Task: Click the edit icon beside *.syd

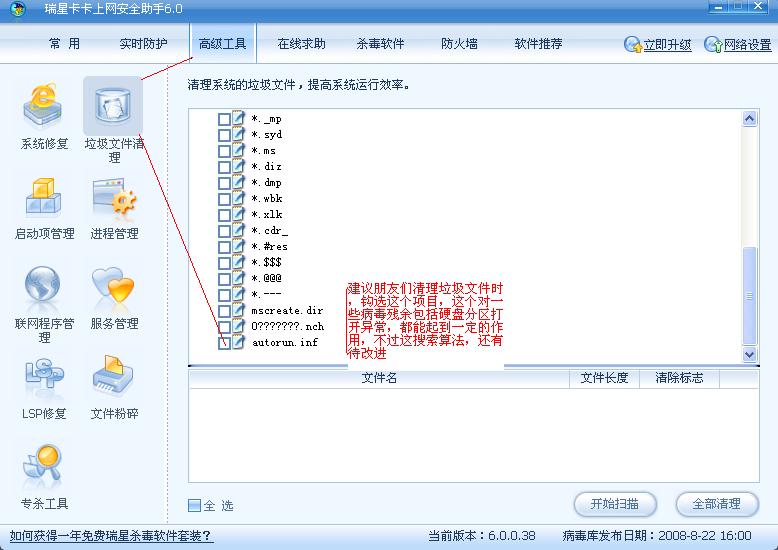Action: point(238,134)
